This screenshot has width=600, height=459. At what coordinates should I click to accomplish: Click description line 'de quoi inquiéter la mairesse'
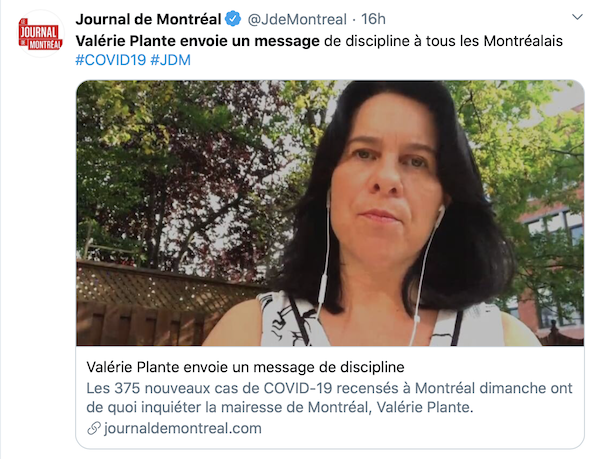[x=280, y=407]
